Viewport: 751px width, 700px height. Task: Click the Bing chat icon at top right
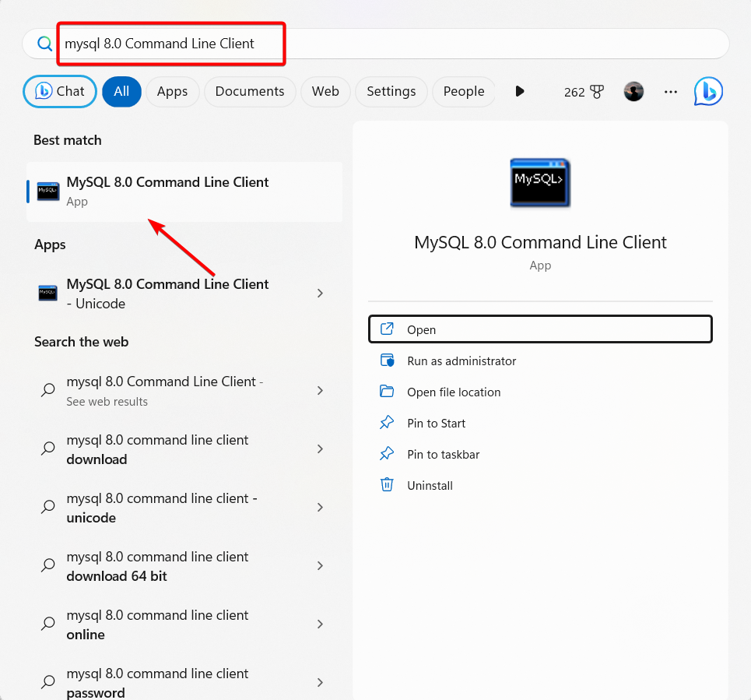(708, 91)
